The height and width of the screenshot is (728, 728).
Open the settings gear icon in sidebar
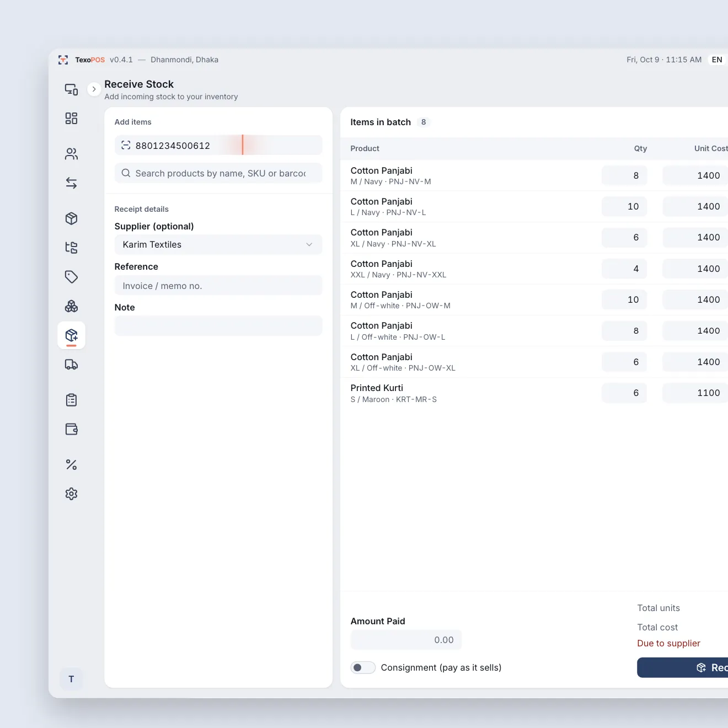(x=71, y=494)
